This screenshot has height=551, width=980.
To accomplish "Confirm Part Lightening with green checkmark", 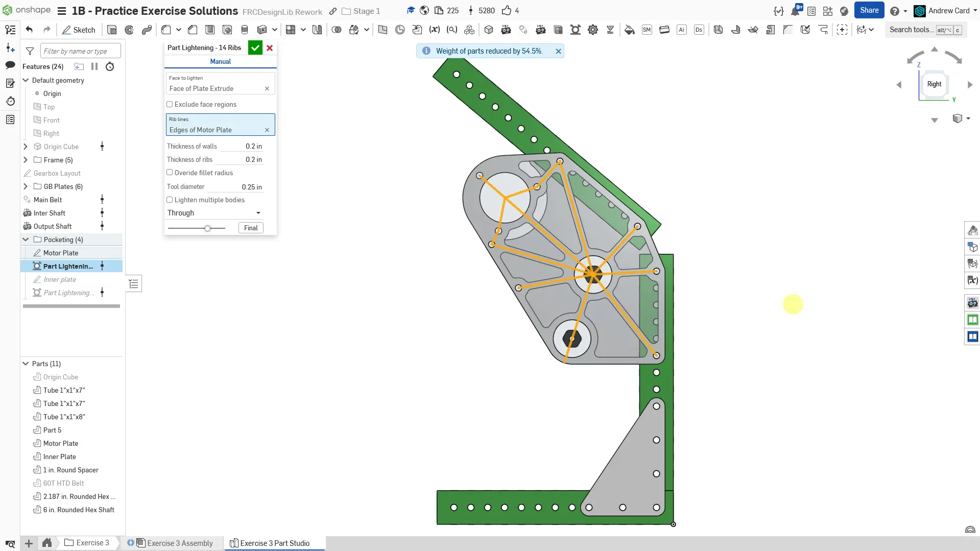I will (255, 48).
